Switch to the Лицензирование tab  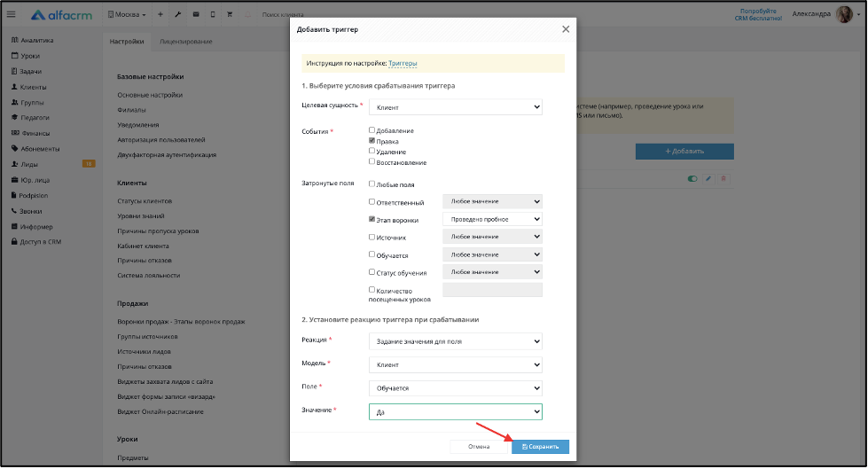pos(186,42)
